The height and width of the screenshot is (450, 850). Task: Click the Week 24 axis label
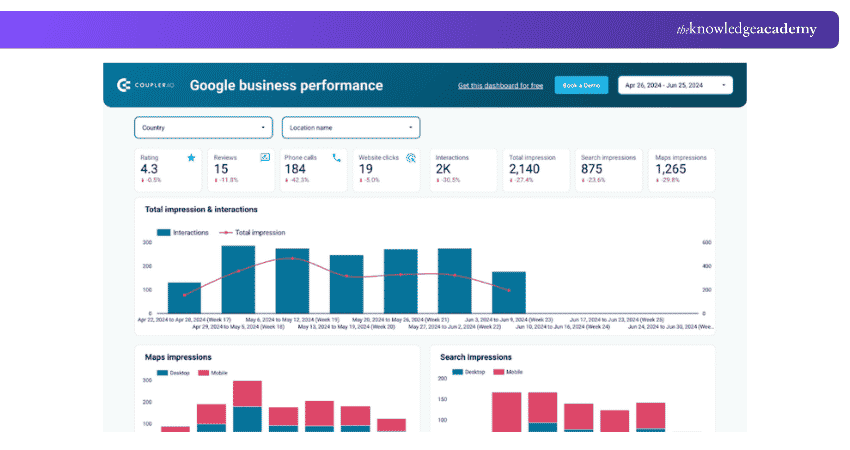click(563, 327)
